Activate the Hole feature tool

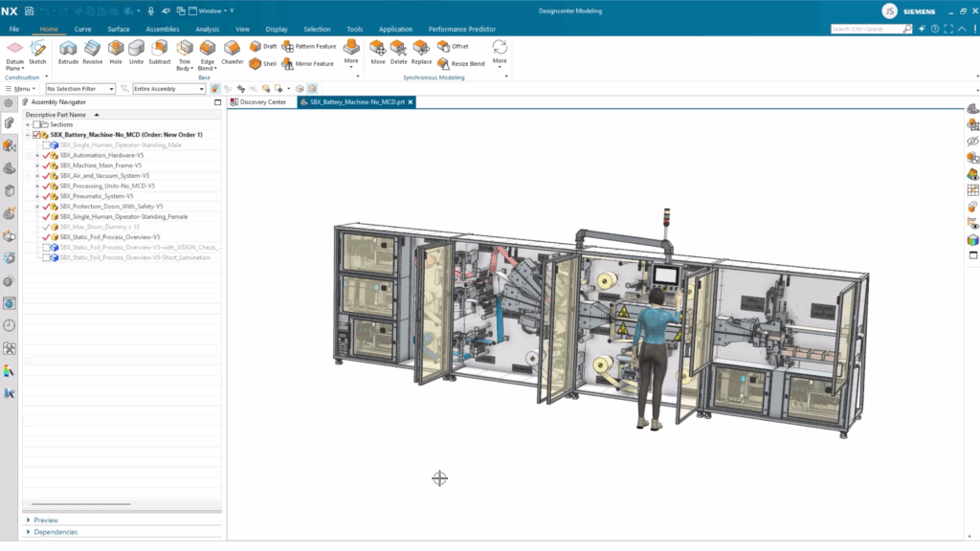(x=116, y=48)
